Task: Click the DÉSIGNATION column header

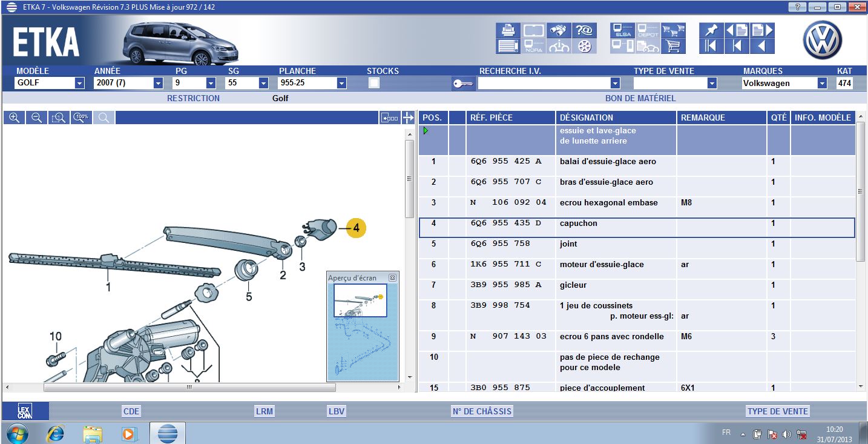Action: pyautogui.click(x=616, y=118)
